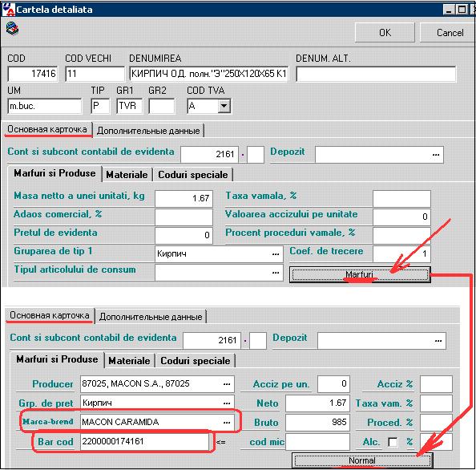The height and width of the screenshot is (470, 476).
Task: Click the Normal mode button
Action: [362, 460]
